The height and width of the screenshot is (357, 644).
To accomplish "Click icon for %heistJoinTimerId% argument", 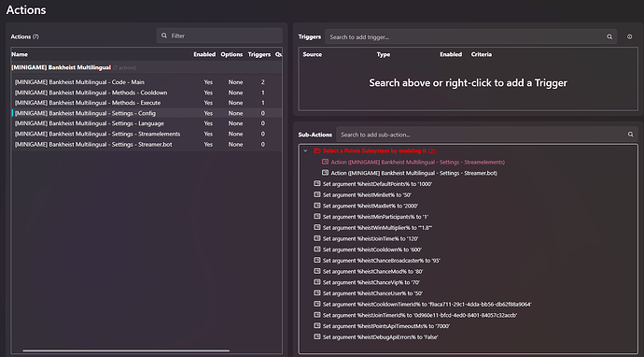I will 317,315.
